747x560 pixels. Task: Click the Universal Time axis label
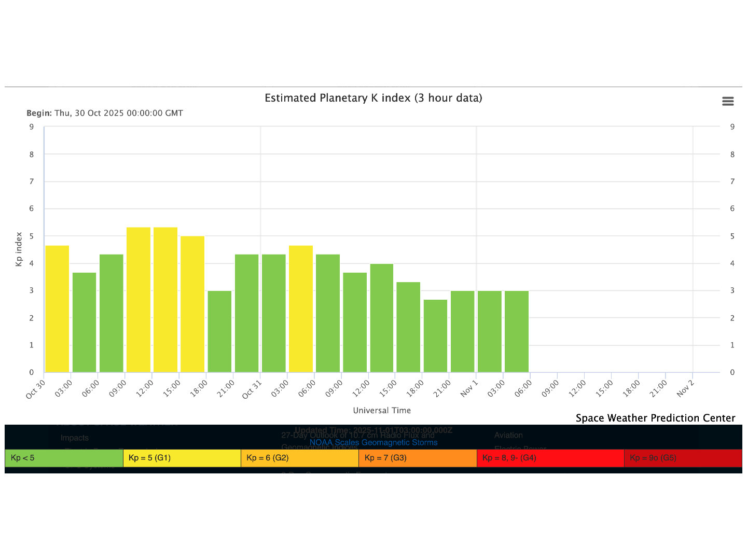tap(382, 410)
